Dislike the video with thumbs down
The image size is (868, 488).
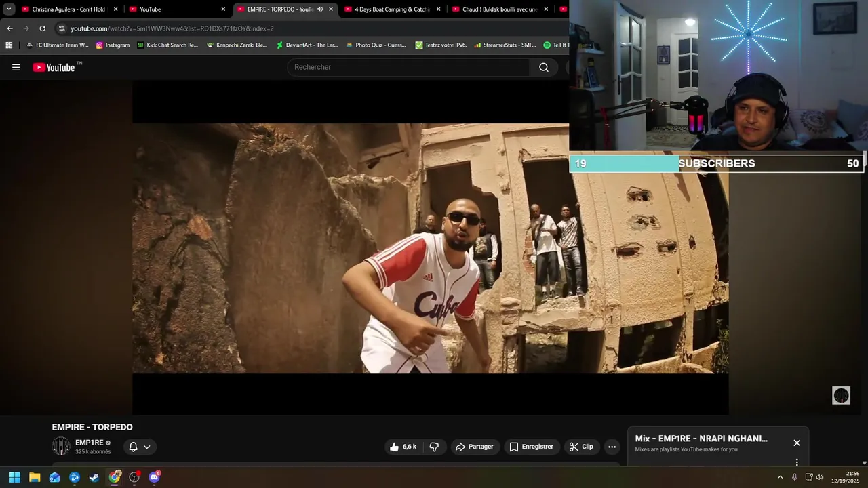coord(435,447)
